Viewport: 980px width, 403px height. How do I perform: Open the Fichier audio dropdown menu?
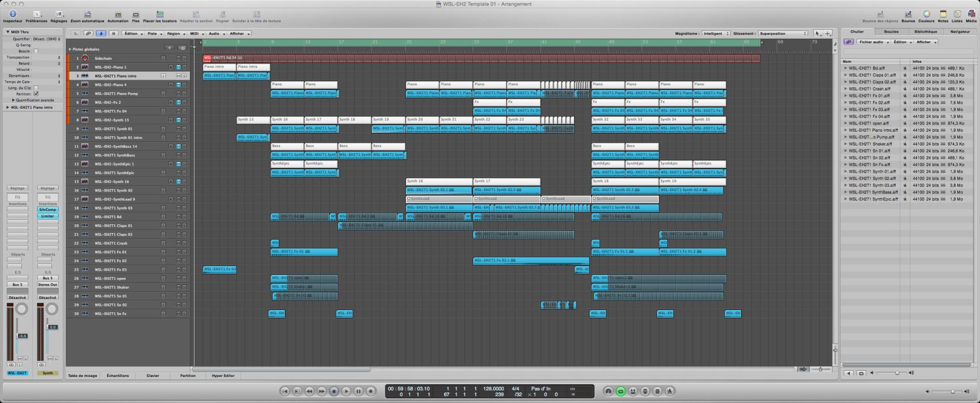(x=874, y=42)
